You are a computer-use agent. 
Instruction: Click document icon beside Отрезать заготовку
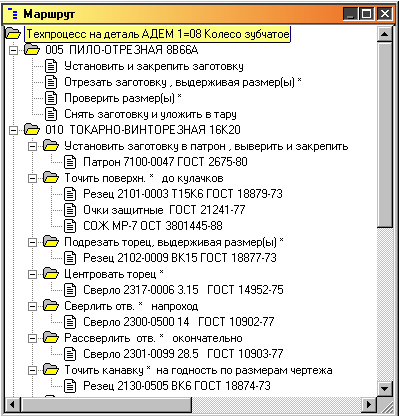[x=51, y=82]
